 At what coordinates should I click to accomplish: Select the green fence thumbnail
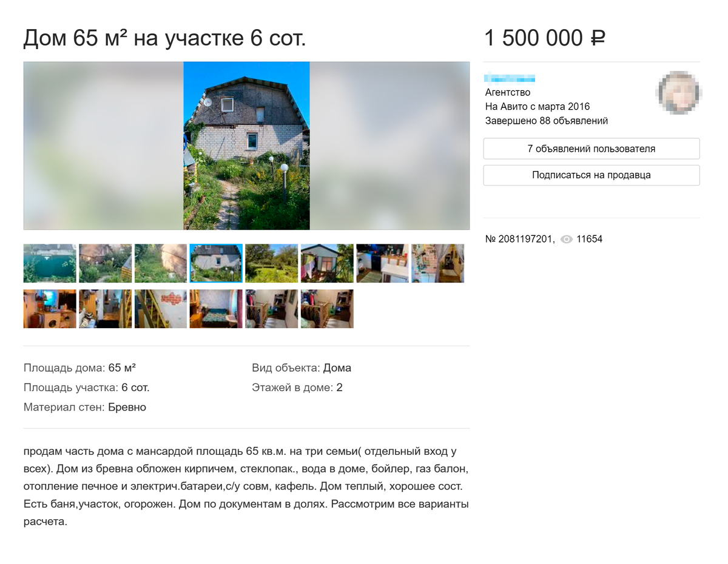(x=50, y=263)
